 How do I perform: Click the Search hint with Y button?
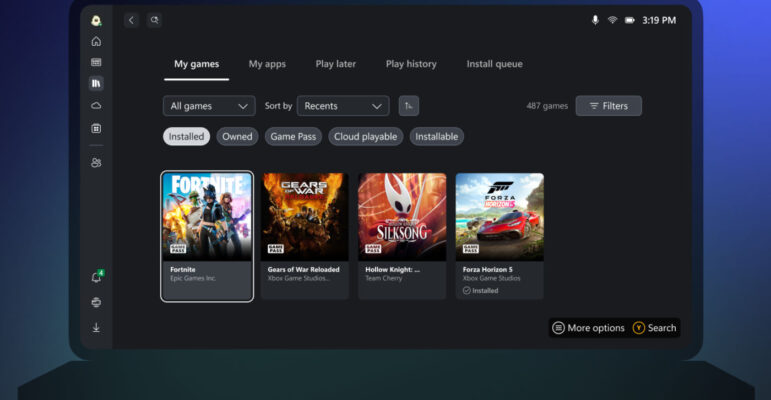click(x=654, y=328)
